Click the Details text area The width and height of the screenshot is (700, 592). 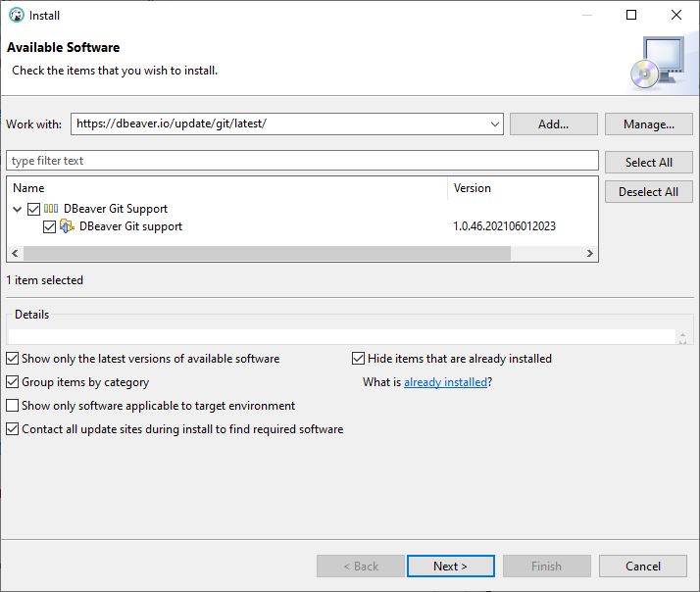pyautogui.click(x=341, y=336)
